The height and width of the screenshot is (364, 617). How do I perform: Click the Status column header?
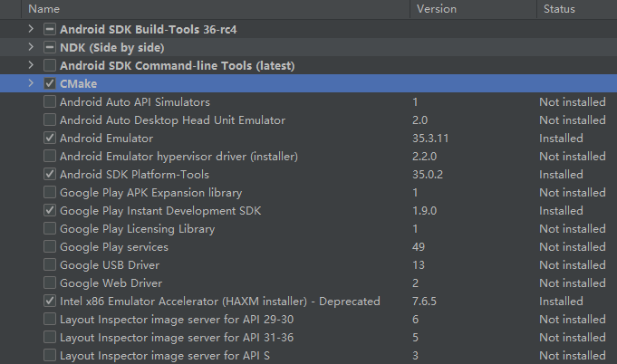(x=559, y=8)
